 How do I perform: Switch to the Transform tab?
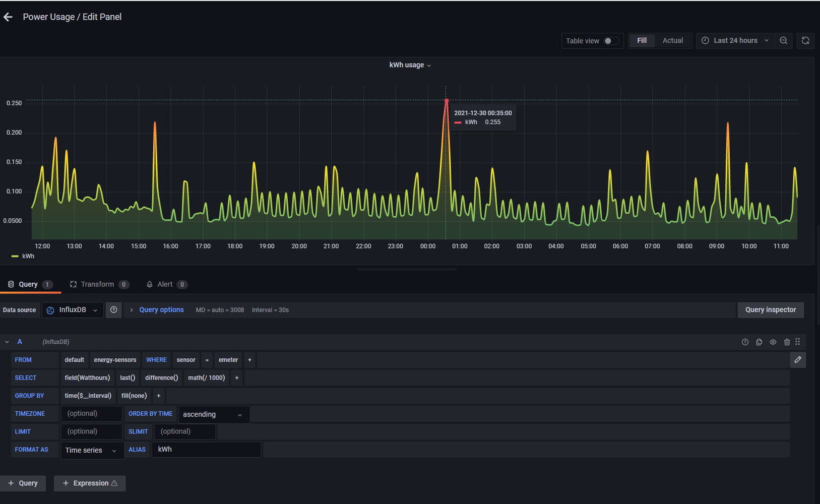point(99,284)
